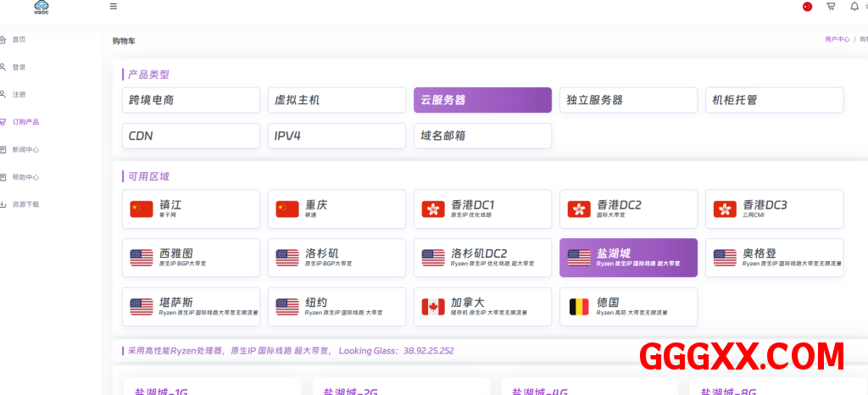The width and height of the screenshot is (868, 395).
Task: Open the shopping cart icon in header
Action: (x=831, y=7)
